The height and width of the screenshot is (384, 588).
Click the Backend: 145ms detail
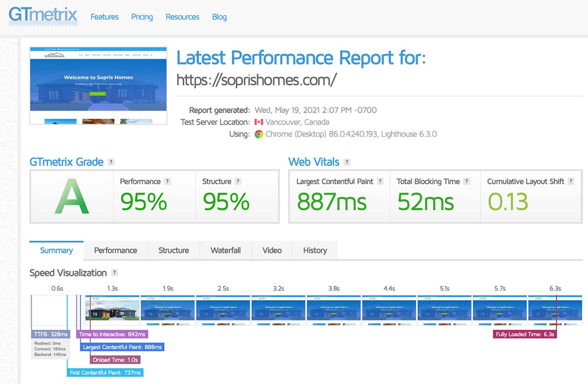click(50, 354)
